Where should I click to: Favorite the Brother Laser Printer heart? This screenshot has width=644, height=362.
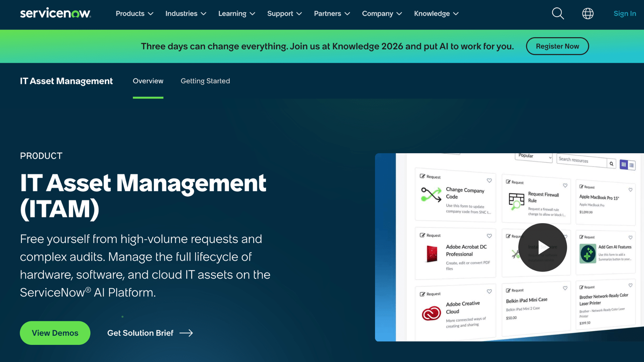click(631, 285)
